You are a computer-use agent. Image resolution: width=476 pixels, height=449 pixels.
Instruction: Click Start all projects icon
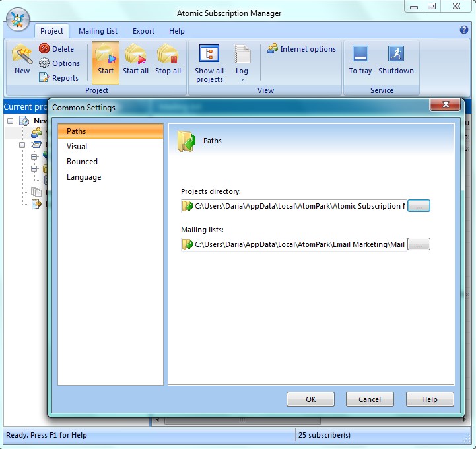[135, 55]
